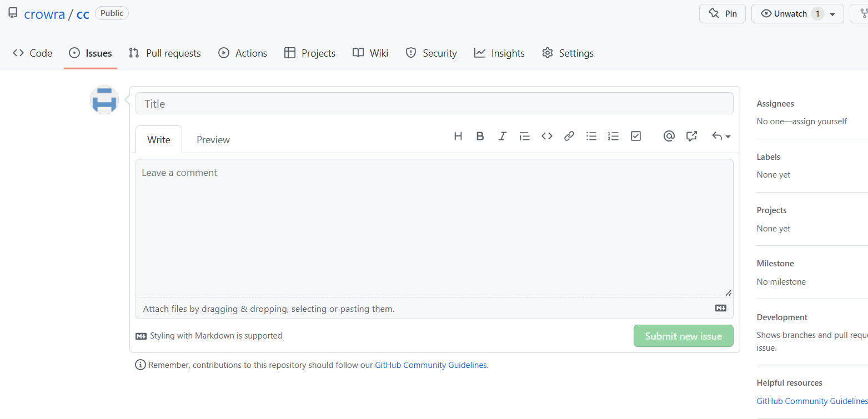
Task: Open the Milestone sidebar section
Action: (x=775, y=264)
